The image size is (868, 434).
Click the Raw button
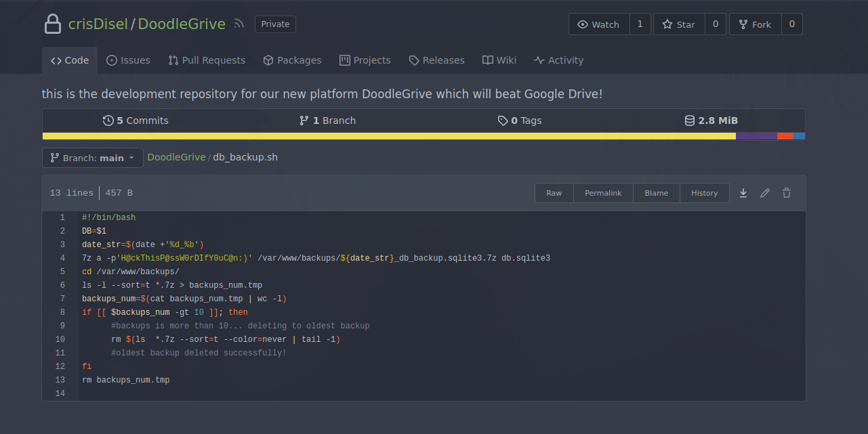coord(554,193)
